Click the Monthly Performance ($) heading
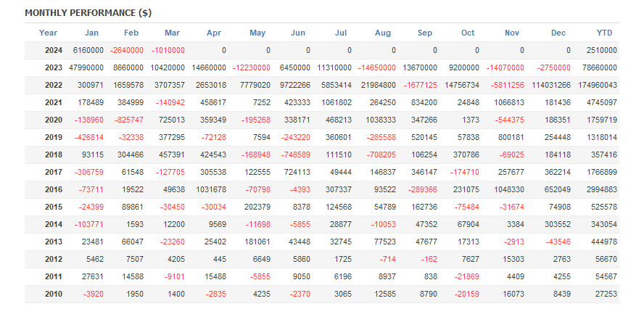This screenshot has height=309, width=644. click(88, 13)
